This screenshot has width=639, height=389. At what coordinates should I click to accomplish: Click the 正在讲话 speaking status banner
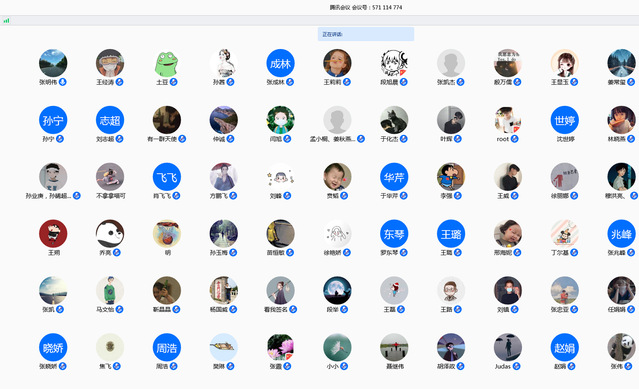click(366, 34)
